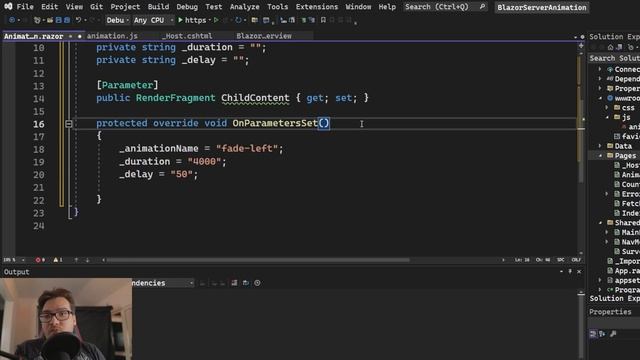Screen dimensions: 640x360
Task: Open the Git menu
Action: pos(96,7)
